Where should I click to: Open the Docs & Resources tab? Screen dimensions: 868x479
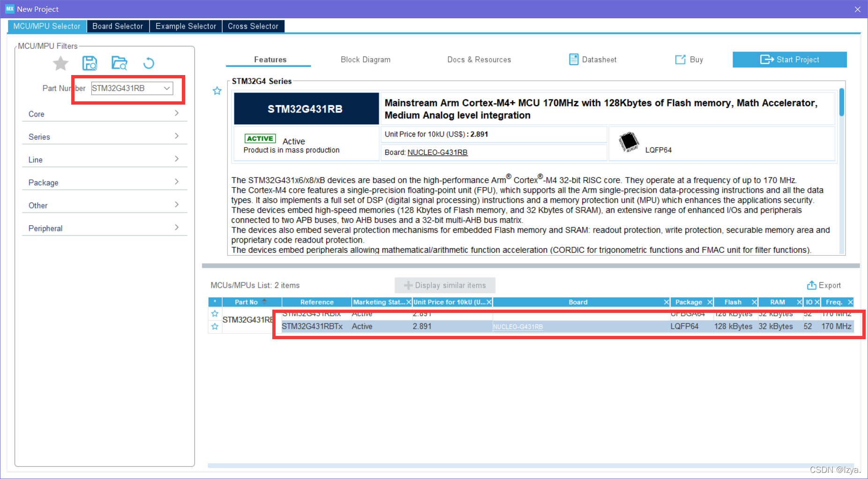479,60
